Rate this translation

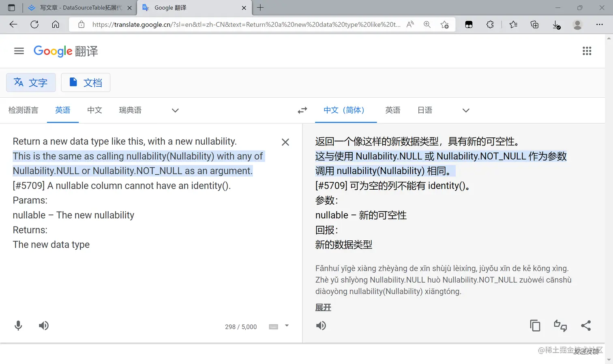(x=560, y=325)
